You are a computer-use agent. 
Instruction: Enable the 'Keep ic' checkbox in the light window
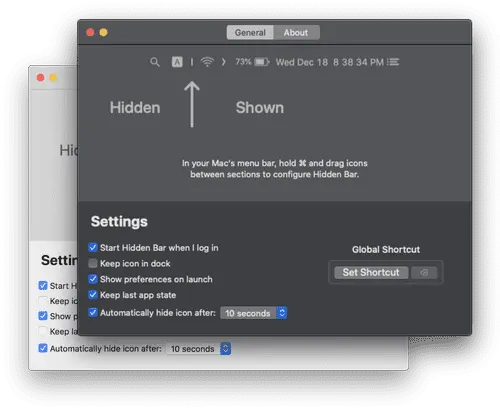(x=43, y=301)
